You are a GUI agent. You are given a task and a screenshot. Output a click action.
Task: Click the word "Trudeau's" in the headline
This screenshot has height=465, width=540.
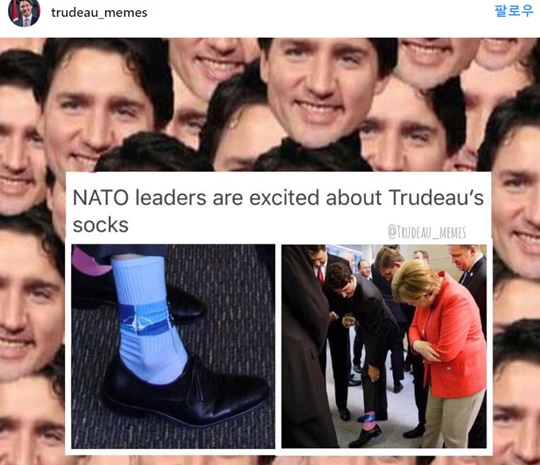tap(436, 197)
